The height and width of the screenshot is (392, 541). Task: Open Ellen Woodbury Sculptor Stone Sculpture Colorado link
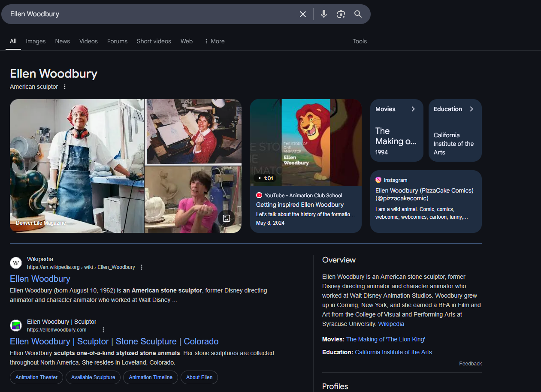114,341
